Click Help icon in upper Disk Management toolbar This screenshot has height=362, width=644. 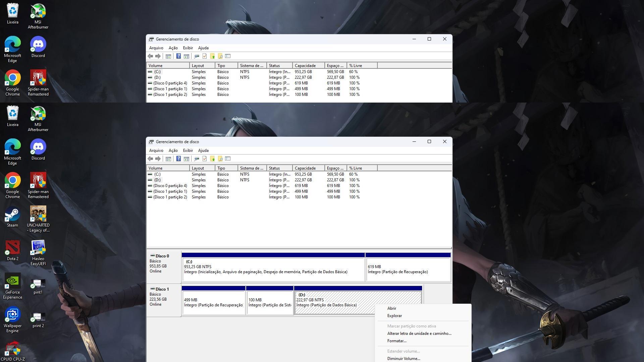pos(178,56)
